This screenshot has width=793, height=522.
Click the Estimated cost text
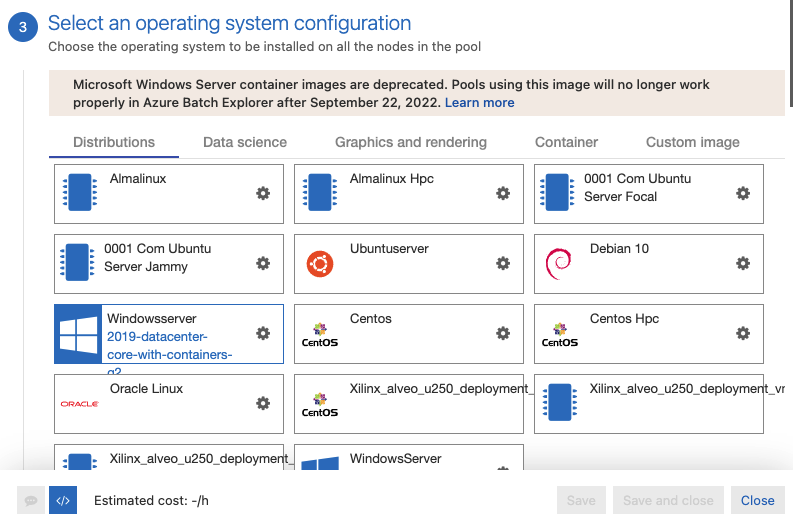[151, 501]
